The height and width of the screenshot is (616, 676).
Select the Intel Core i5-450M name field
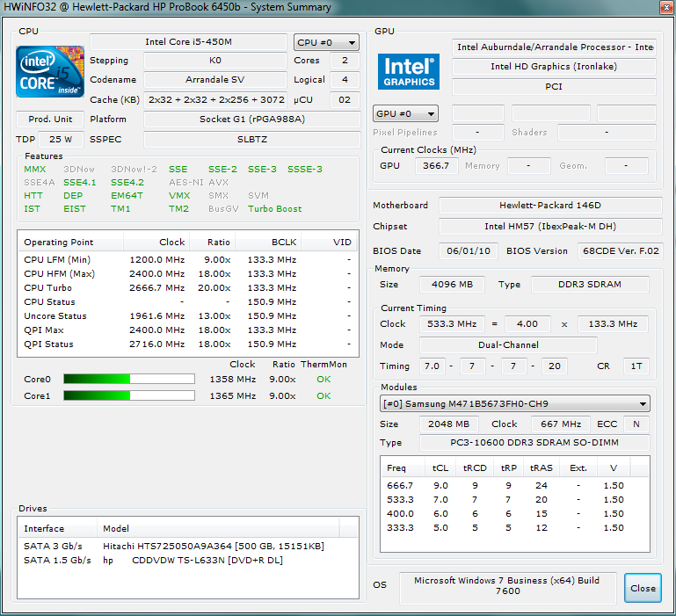[188, 42]
